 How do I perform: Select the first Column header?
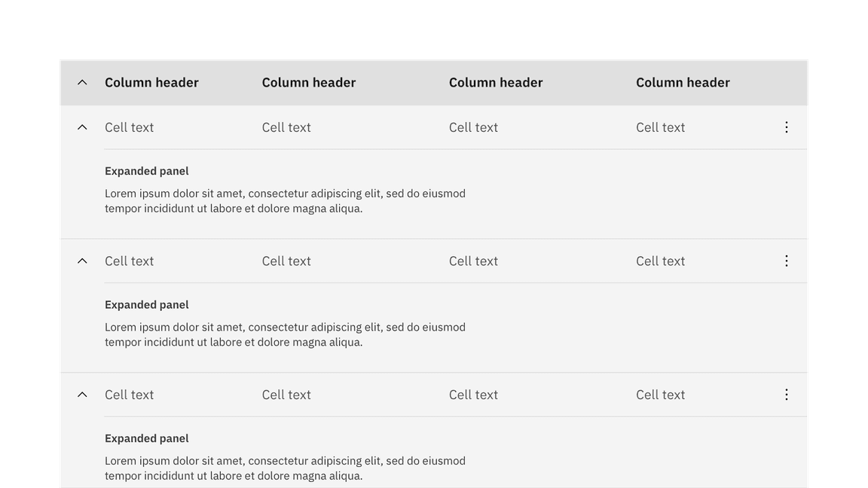151,82
